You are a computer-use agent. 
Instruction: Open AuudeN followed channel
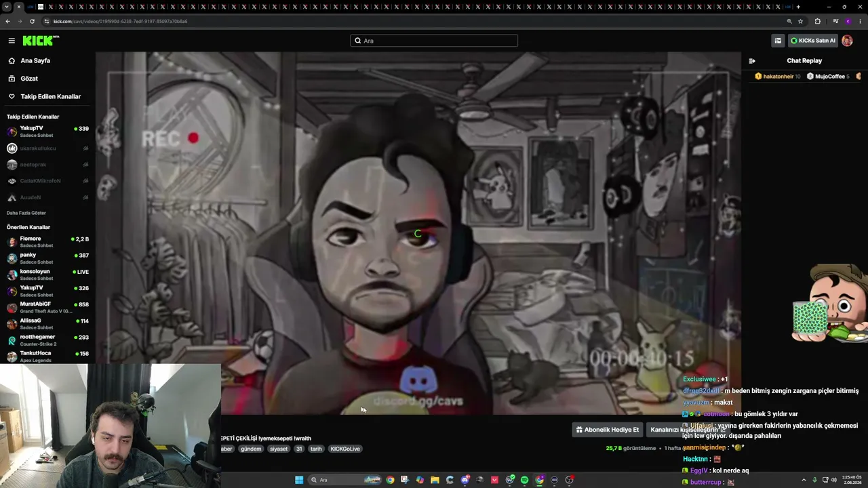[47, 197]
